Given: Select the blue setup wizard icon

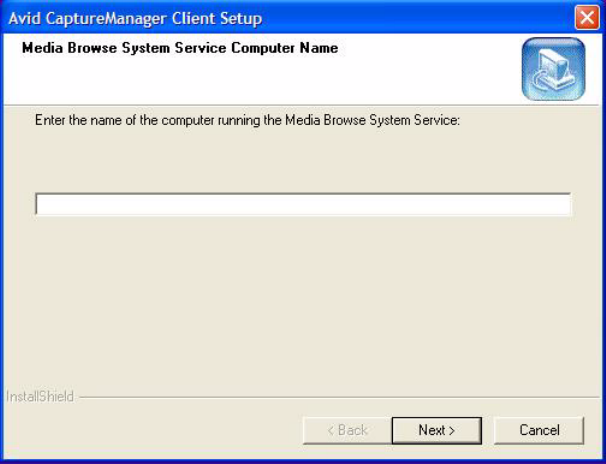Looking at the screenshot, I should [552, 69].
